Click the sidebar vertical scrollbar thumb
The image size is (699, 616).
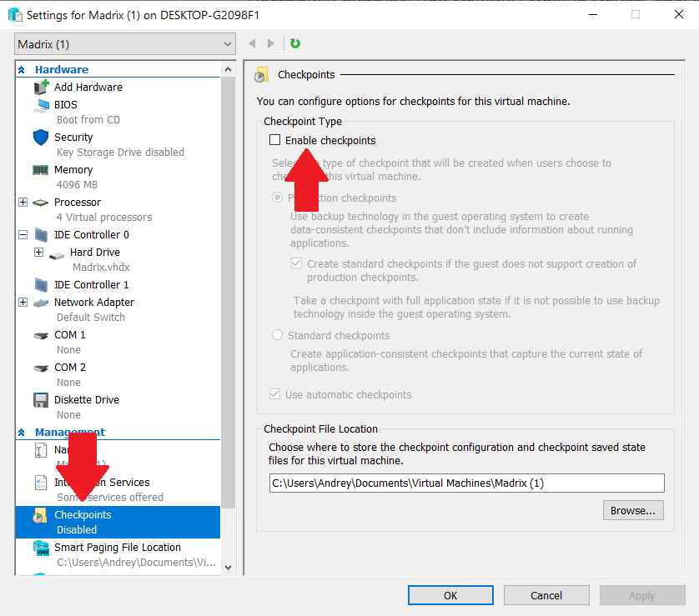click(x=228, y=293)
